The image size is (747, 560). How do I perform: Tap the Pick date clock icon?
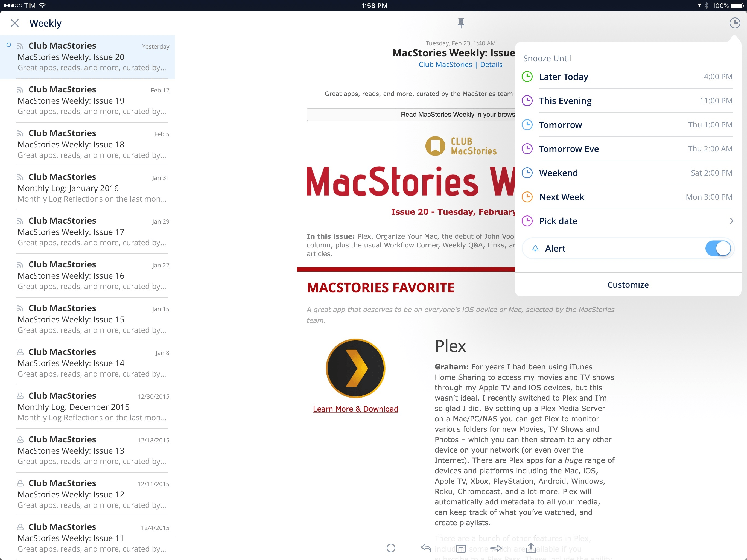pyautogui.click(x=527, y=221)
